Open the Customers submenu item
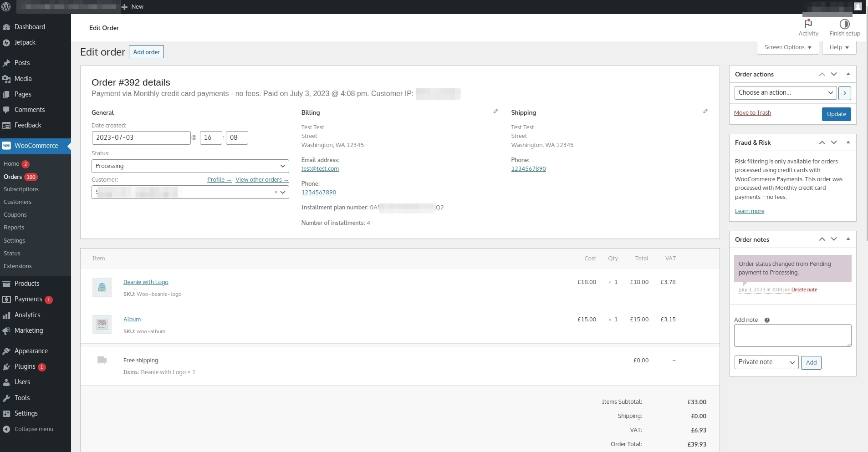This screenshot has width=868, height=452. 17,202
